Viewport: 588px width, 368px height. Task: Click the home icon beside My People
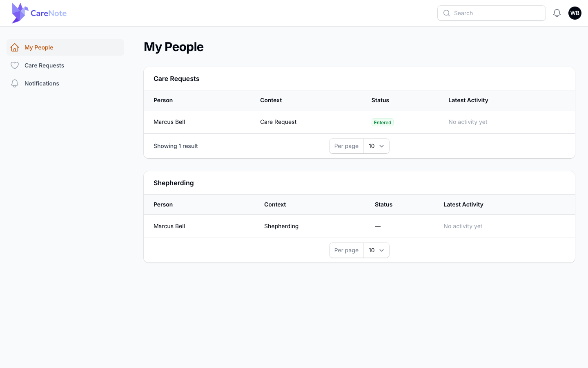[15, 47]
